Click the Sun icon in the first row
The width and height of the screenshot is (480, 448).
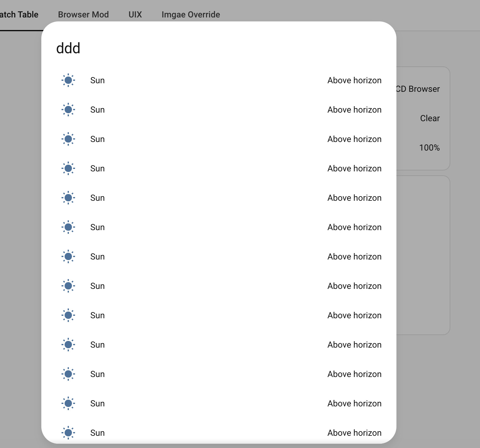click(68, 80)
